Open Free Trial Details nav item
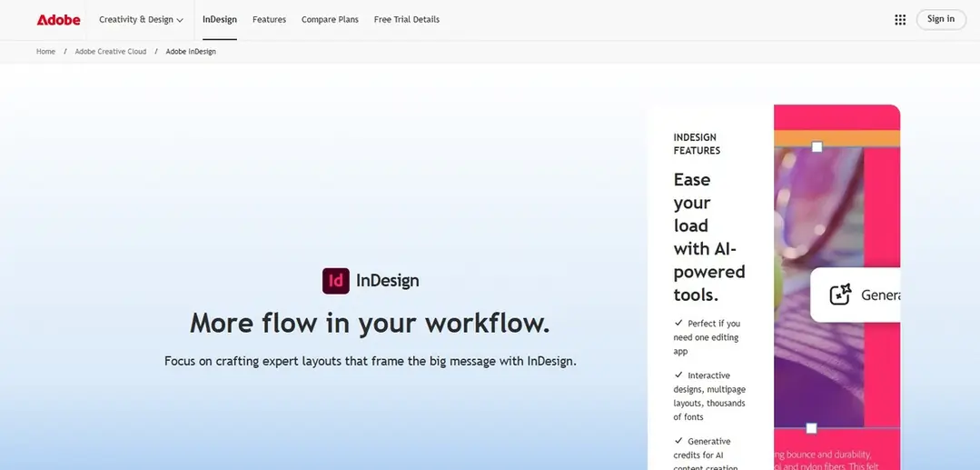Viewport: 980px width, 470px height. click(406, 19)
